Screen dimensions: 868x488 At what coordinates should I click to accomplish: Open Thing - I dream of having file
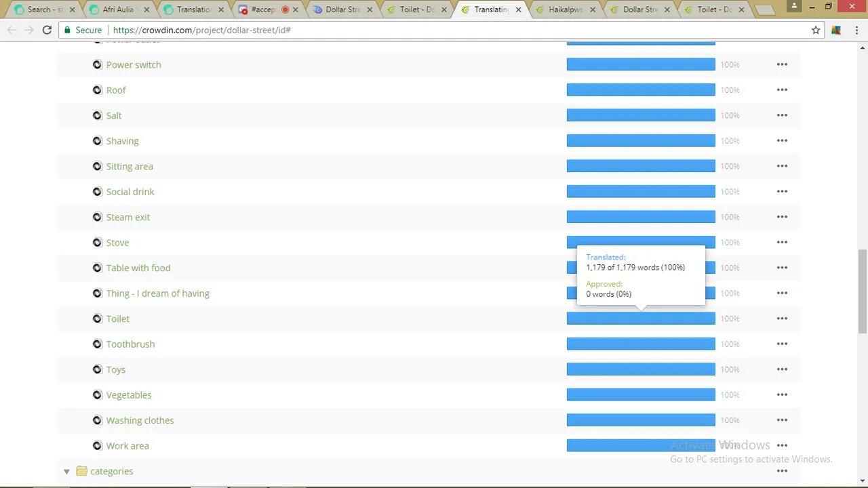click(x=158, y=293)
